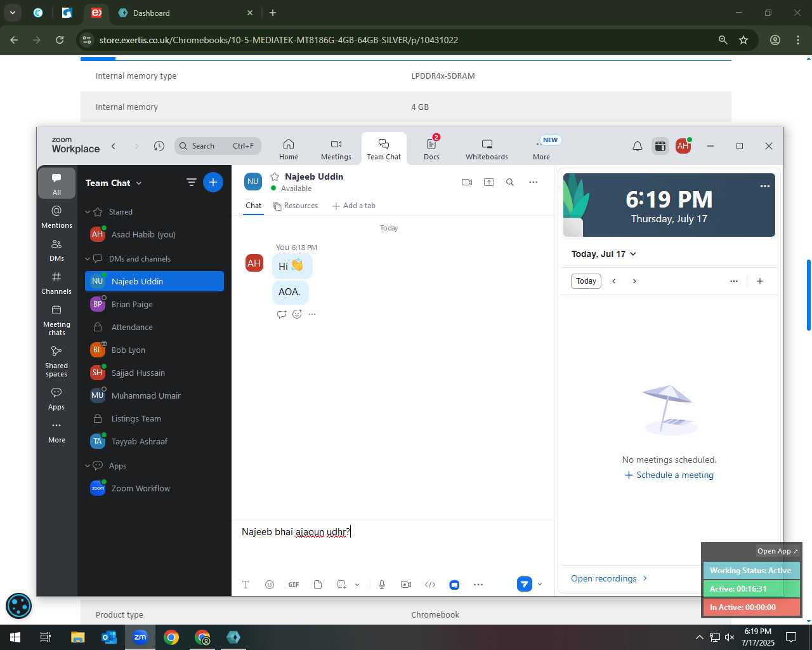The height and width of the screenshot is (650, 812).
Task: Switch to the Home tab
Action: tap(289, 149)
